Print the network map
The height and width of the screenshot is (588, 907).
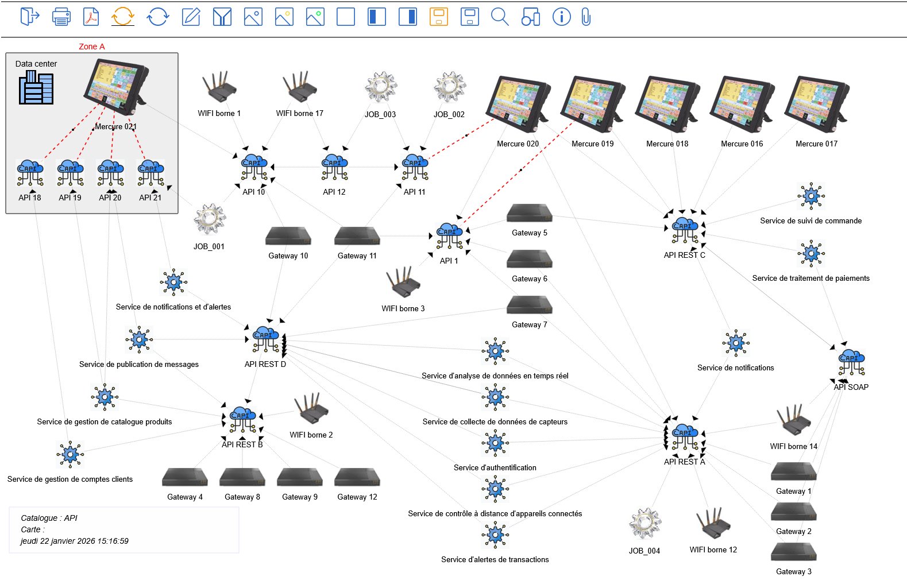point(61,17)
